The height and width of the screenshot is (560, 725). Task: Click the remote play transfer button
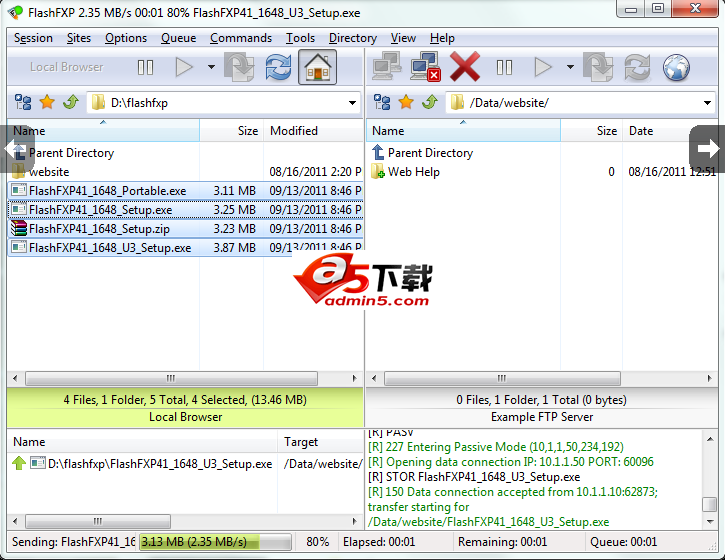543,68
